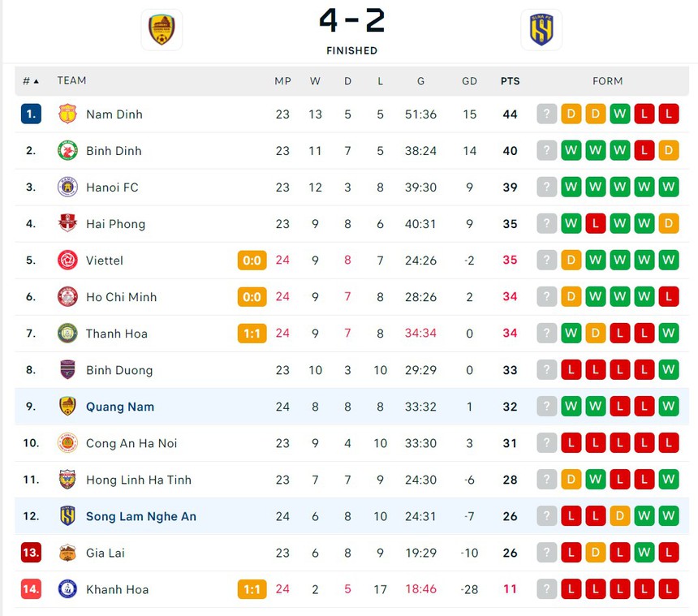Click the Viettel club badge

67,261
